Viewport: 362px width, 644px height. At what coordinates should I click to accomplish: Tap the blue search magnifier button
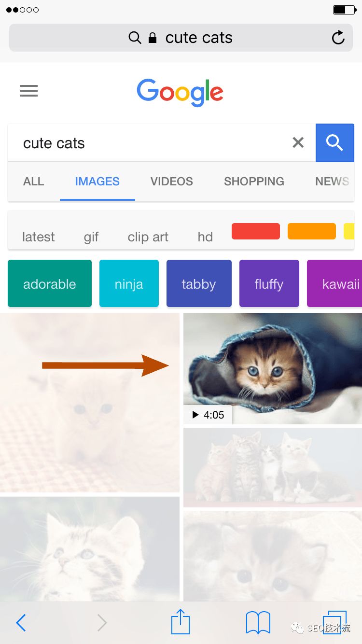coord(334,142)
